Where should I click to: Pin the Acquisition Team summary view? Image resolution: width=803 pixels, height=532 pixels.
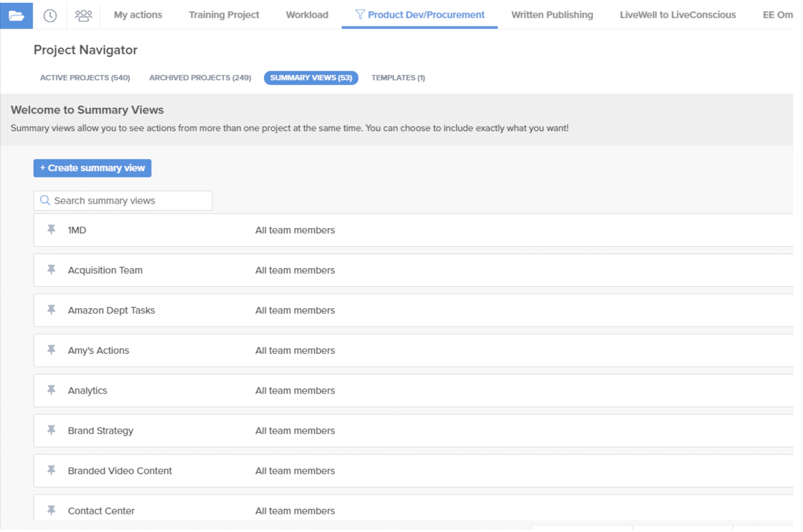pos(51,270)
